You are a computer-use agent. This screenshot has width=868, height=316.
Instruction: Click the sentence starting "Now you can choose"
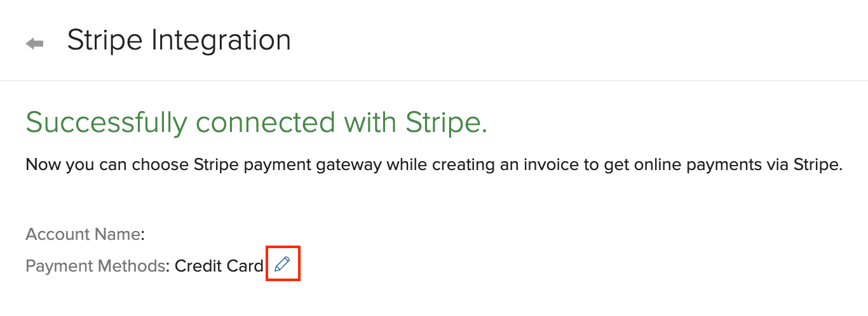coord(434,166)
